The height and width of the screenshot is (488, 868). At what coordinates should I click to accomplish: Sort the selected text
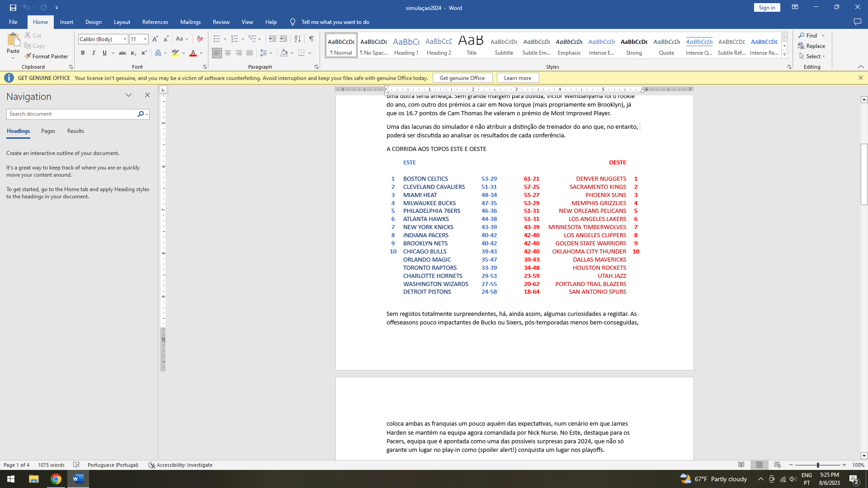click(297, 39)
